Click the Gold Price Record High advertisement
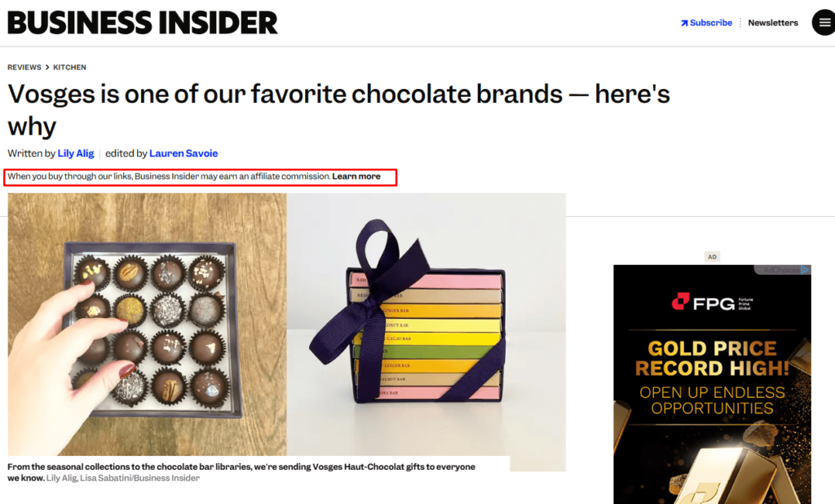Screen dimensions: 835x504 click(712, 383)
